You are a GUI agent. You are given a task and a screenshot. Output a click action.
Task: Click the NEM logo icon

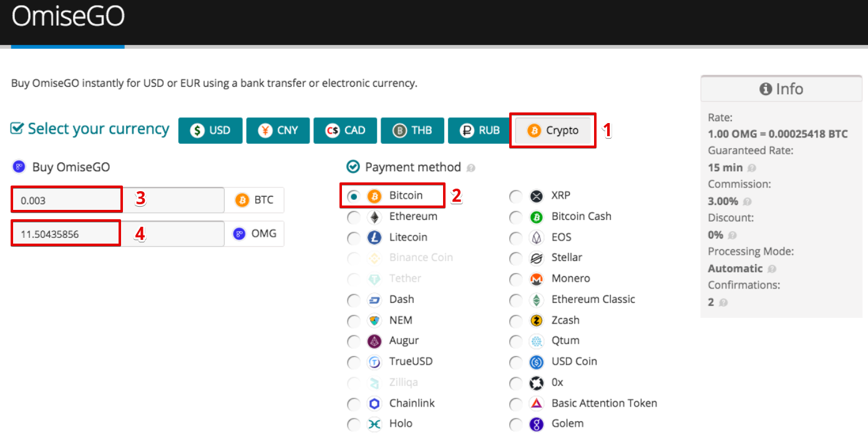pos(374,321)
